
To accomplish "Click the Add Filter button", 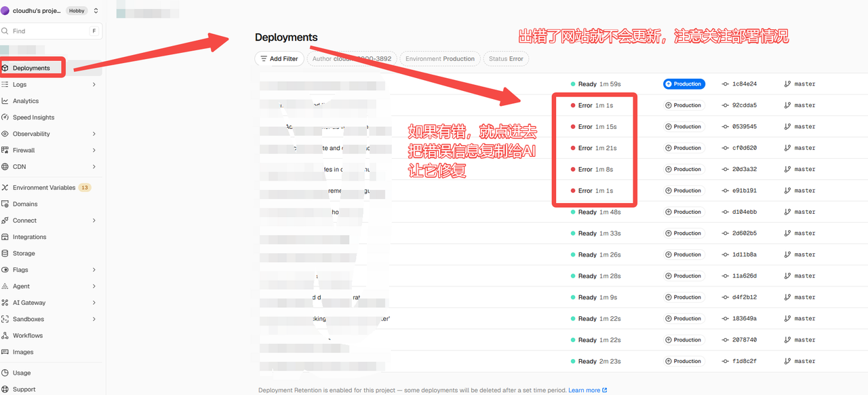I will (279, 59).
